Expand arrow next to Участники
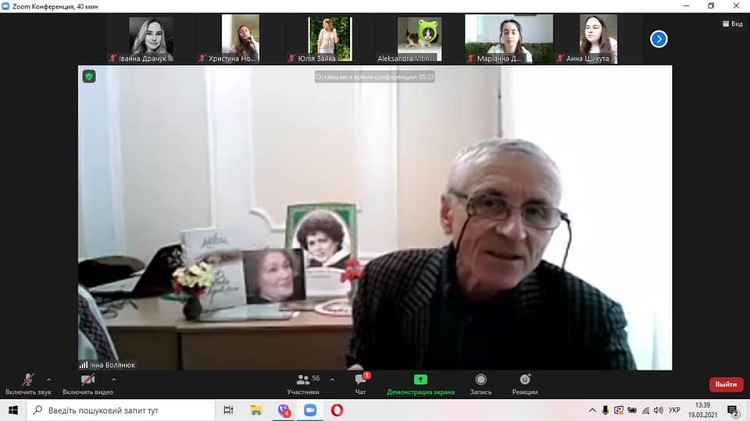 331,379
